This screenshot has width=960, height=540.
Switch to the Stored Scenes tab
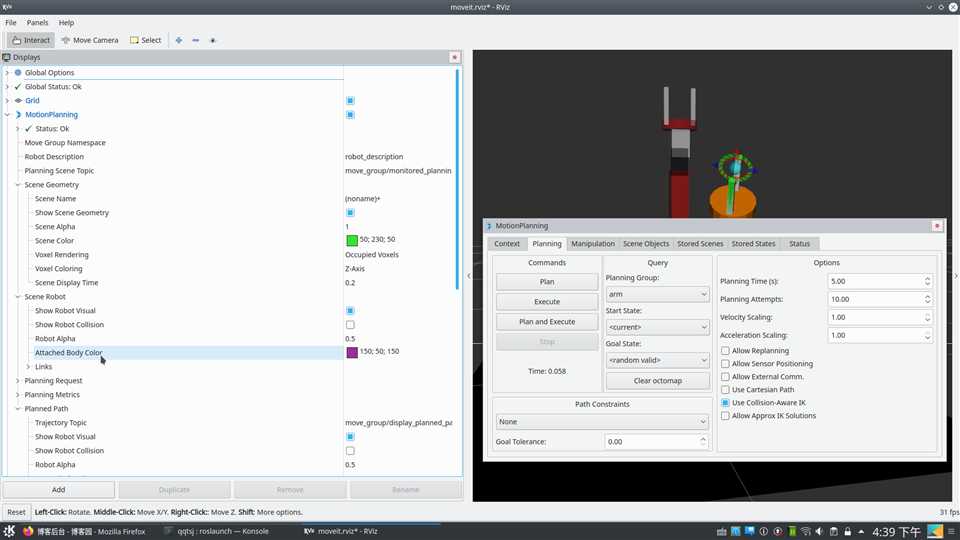click(700, 244)
